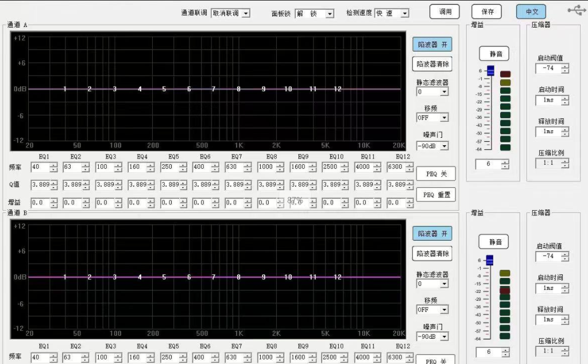Screen dimensions: 588x364
Task: Open 通道联调 dropdown
Action: pos(230,14)
